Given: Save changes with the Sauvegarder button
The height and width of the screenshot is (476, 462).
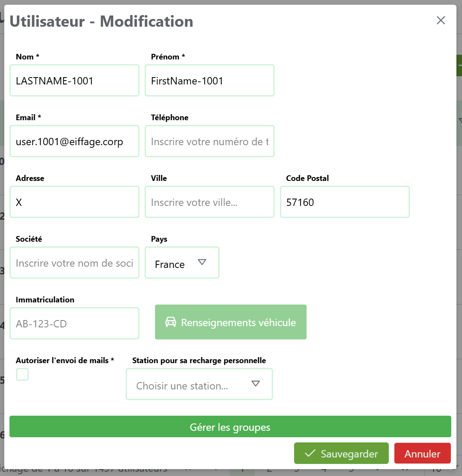Looking at the screenshot, I should (x=341, y=454).
